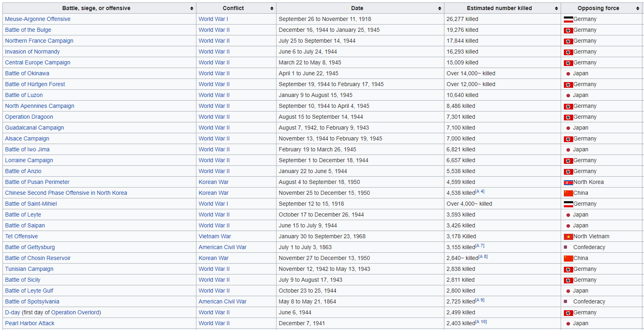The image size is (644, 330).
Task: Sort the table by Date column
Action: click(440, 8)
